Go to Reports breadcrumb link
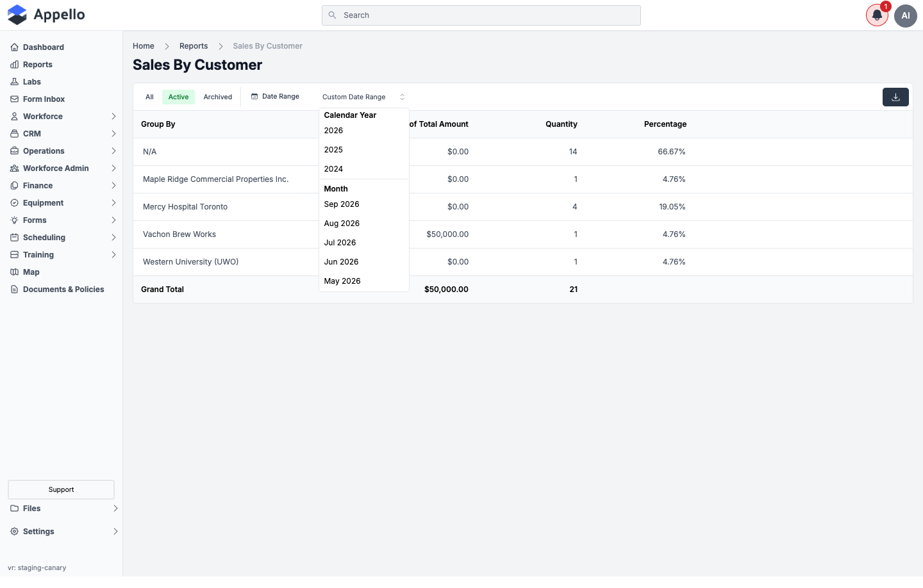The width and height of the screenshot is (923, 588). pyautogui.click(x=194, y=46)
